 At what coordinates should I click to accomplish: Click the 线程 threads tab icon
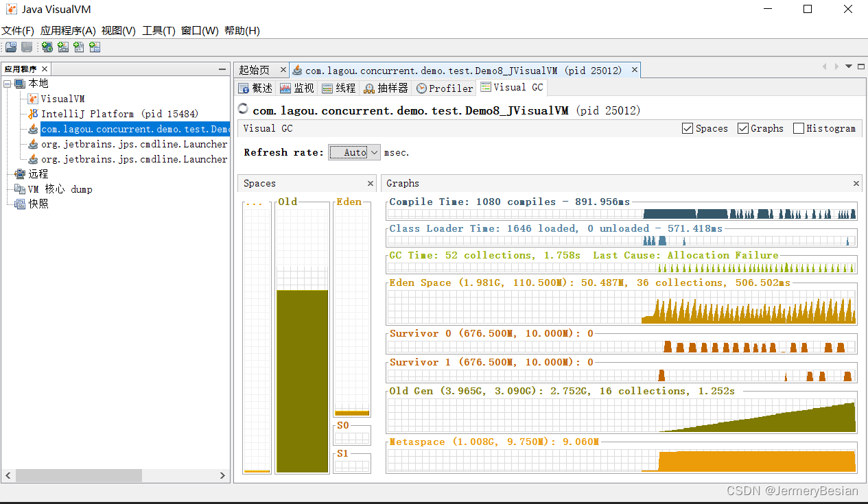click(327, 88)
